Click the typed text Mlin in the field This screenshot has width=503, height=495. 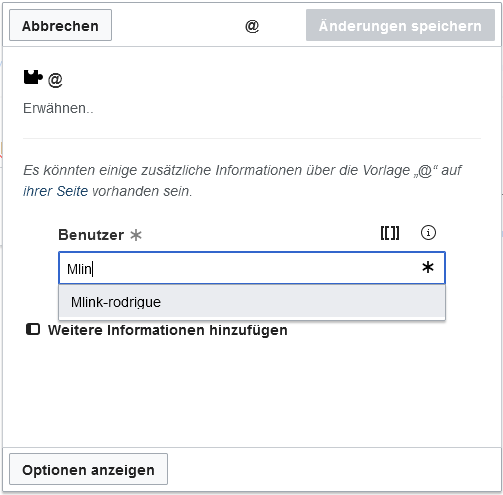click(x=79, y=269)
